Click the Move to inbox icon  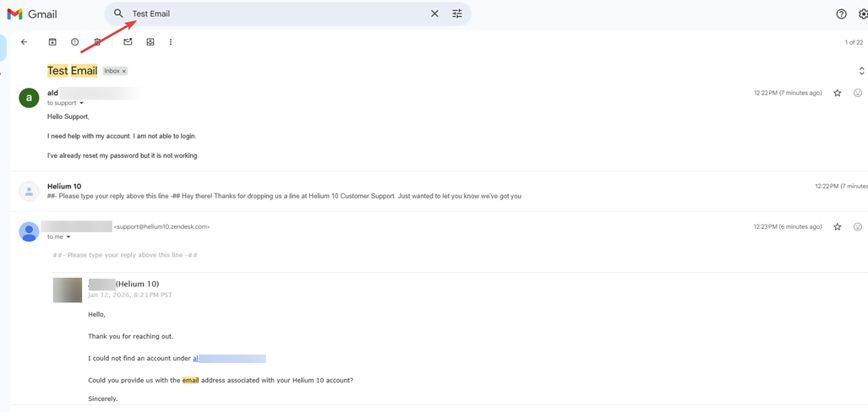[150, 42]
